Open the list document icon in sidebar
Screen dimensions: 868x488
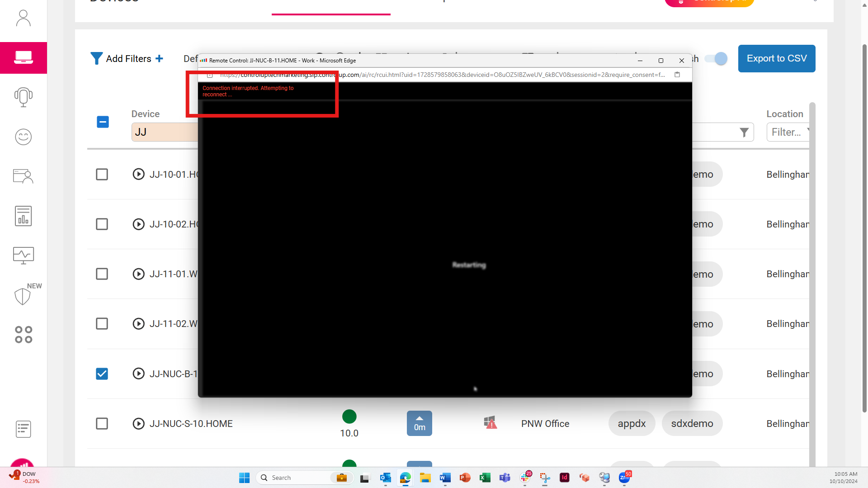tap(23, 429)
